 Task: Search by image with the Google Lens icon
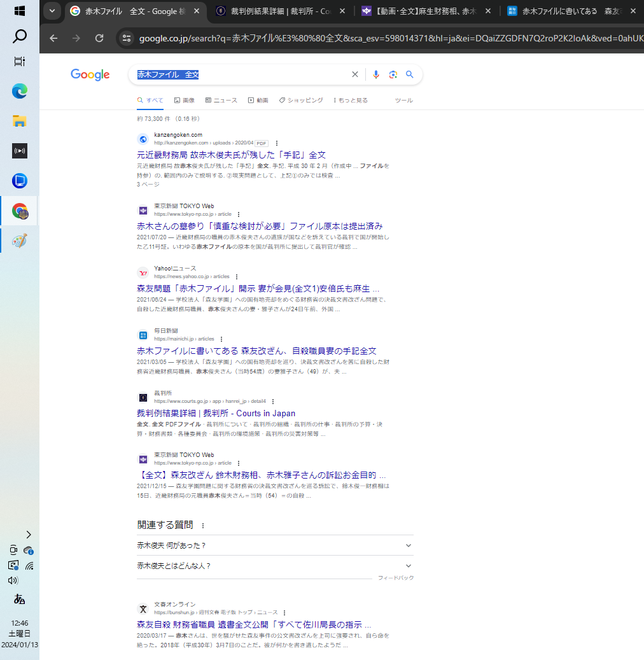click(393, 74)
